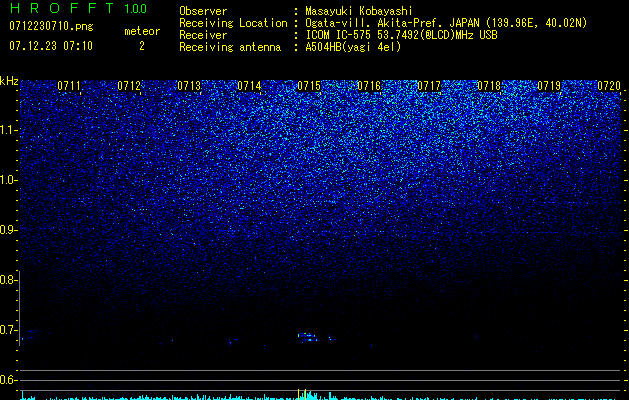The height and width of the screenshot is (400, 629).
Task: Click the 1.1 kHz axis label
Action: tap(8, 130)
